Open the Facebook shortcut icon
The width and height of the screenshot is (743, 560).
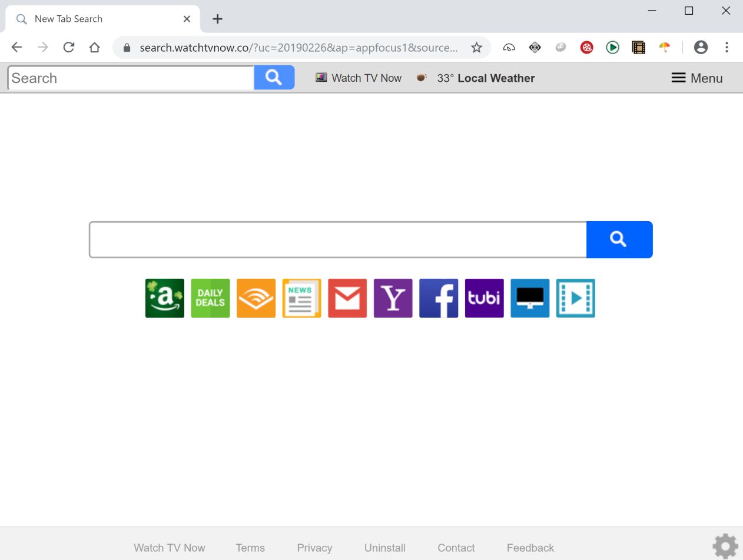tap(438, 298)
